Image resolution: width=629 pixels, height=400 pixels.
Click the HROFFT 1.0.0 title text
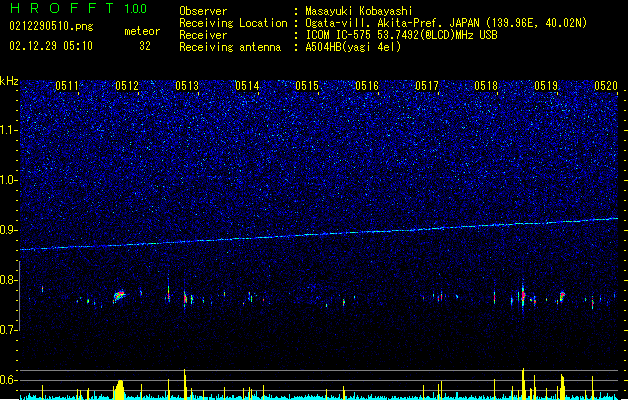(x=78, y=8)
